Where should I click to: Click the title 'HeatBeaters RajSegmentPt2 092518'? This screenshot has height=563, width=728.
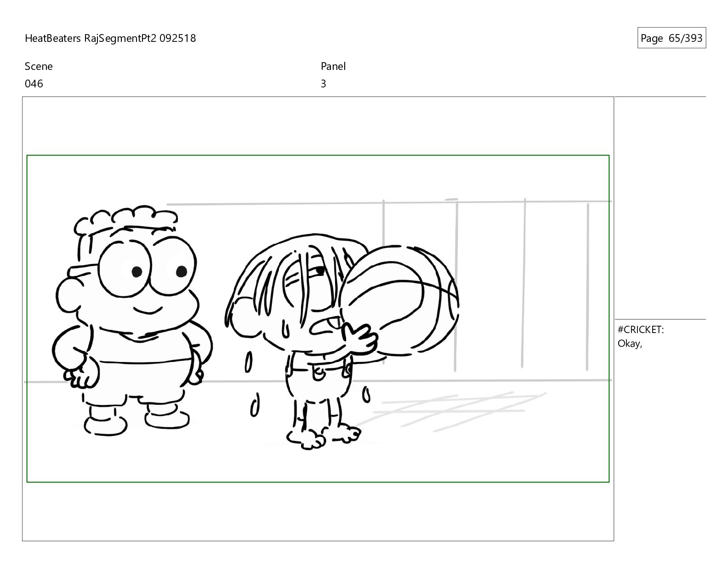110,38
